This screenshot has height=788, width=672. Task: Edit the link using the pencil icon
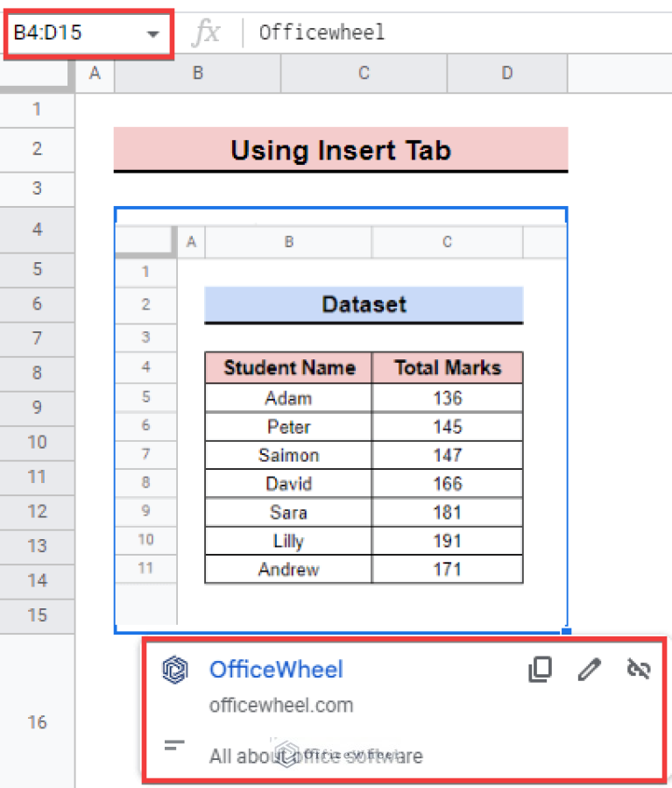click(x=589, y=669)
